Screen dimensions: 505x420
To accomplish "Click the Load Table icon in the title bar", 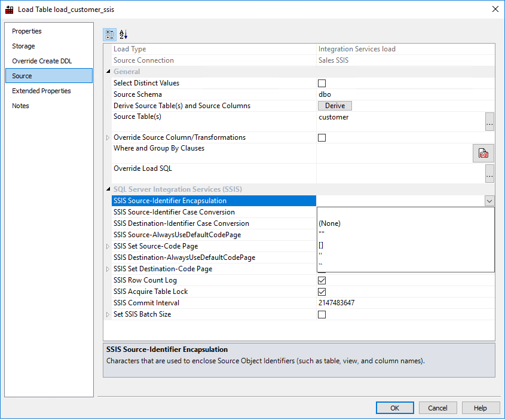I will pyautogui.click(x=8, y=9).
